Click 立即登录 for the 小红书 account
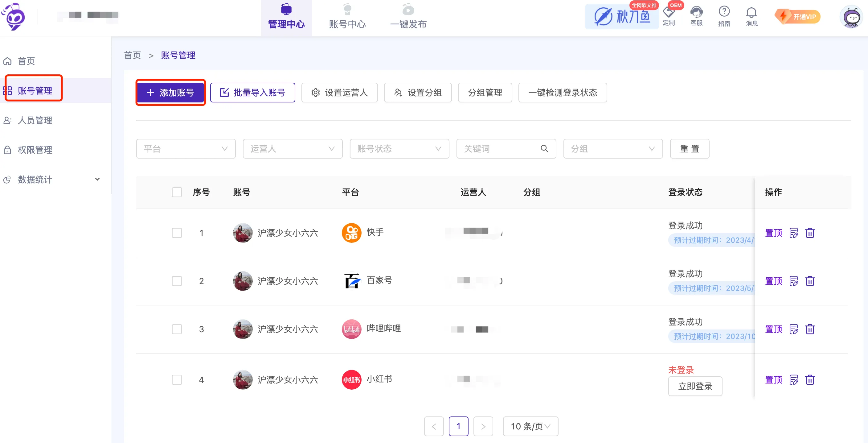Screen dimensions: 868x443 (695, 386)
